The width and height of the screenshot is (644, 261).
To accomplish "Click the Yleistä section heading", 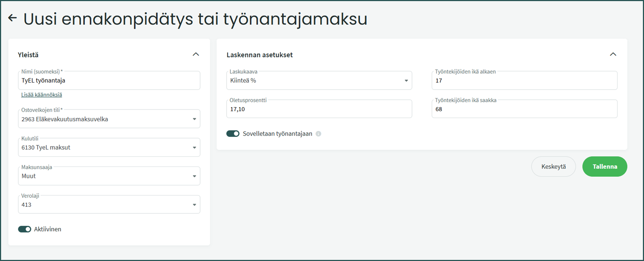I will click(28, 55).
